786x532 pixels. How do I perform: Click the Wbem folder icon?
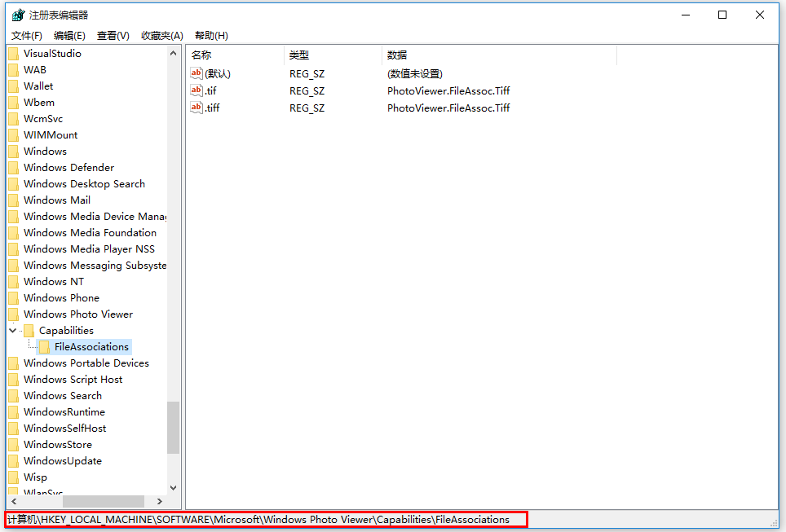(x=15, y=102)
